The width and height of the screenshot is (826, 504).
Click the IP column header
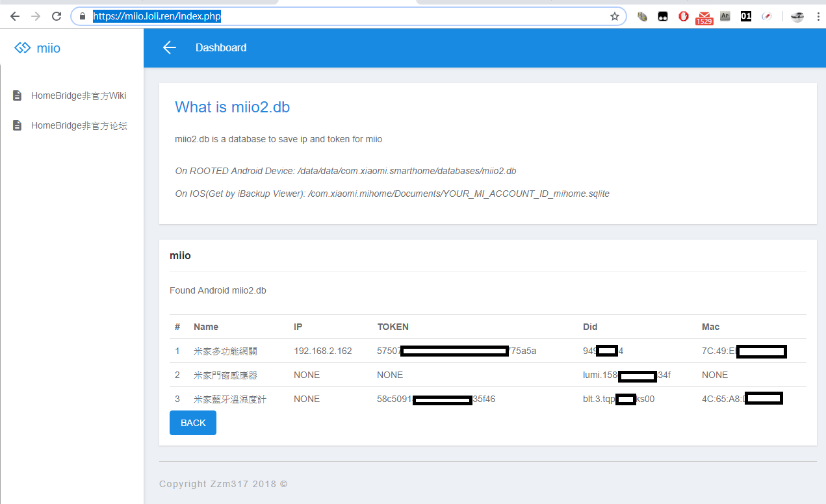pos(298,327)
